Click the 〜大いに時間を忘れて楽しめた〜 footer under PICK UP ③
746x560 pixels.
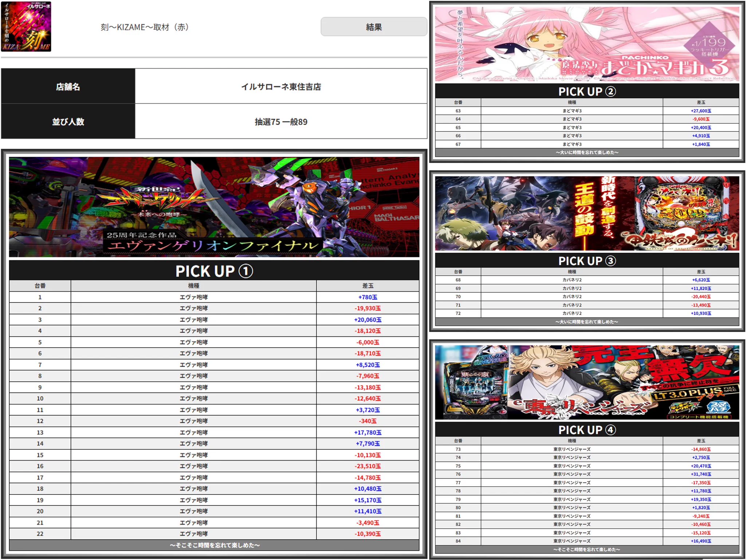pos(587,322)
